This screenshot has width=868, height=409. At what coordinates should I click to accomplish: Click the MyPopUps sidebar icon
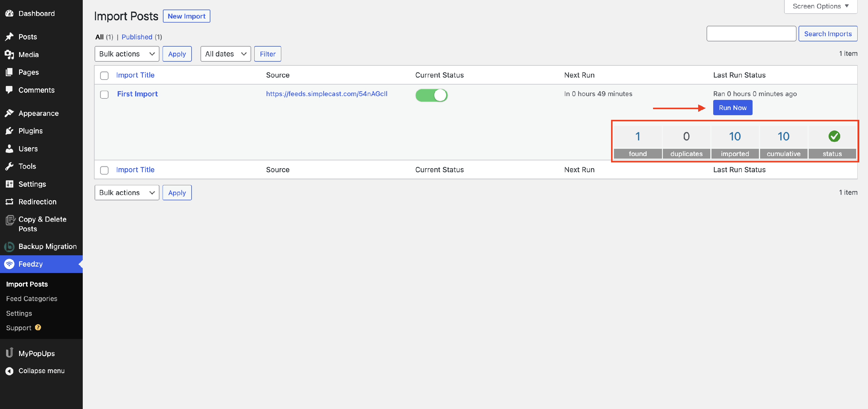10,353
